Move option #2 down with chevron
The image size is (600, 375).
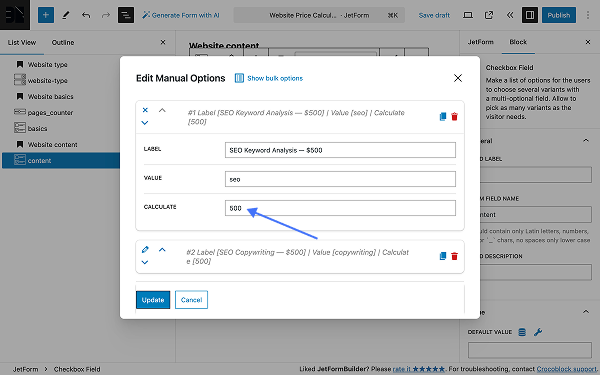click(145, 262)
